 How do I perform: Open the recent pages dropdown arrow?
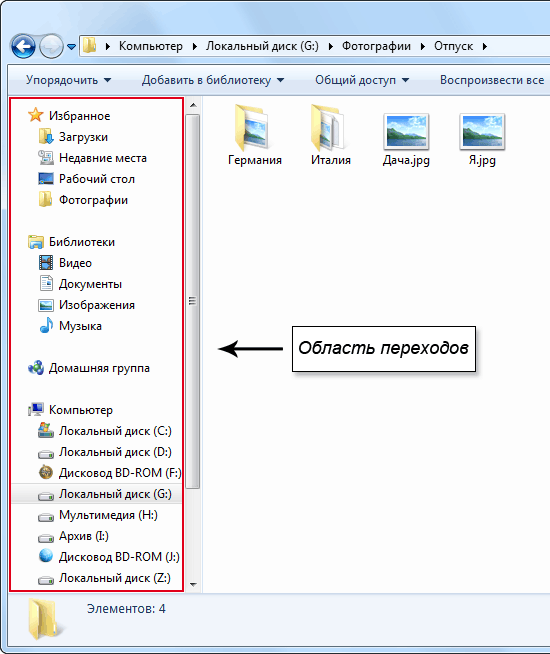click(71, 47)
